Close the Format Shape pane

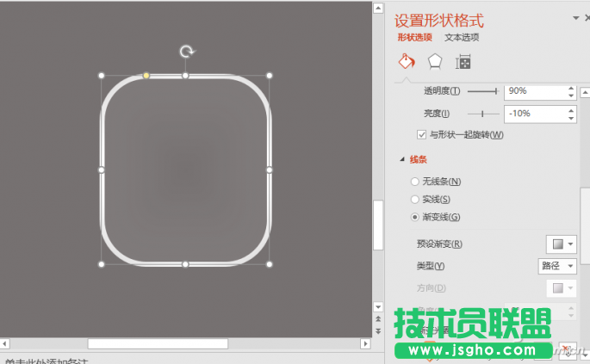coord(587,18)
